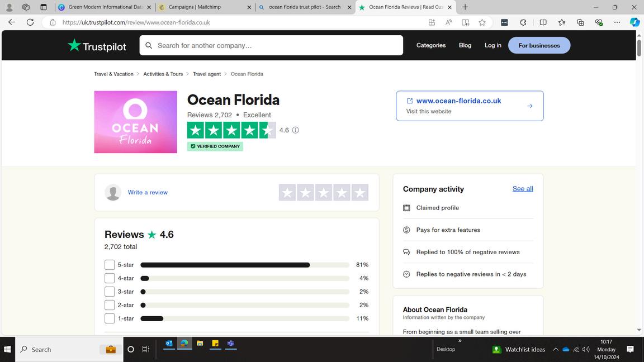Enter immersive reader icon

click(x=465, y=22)
